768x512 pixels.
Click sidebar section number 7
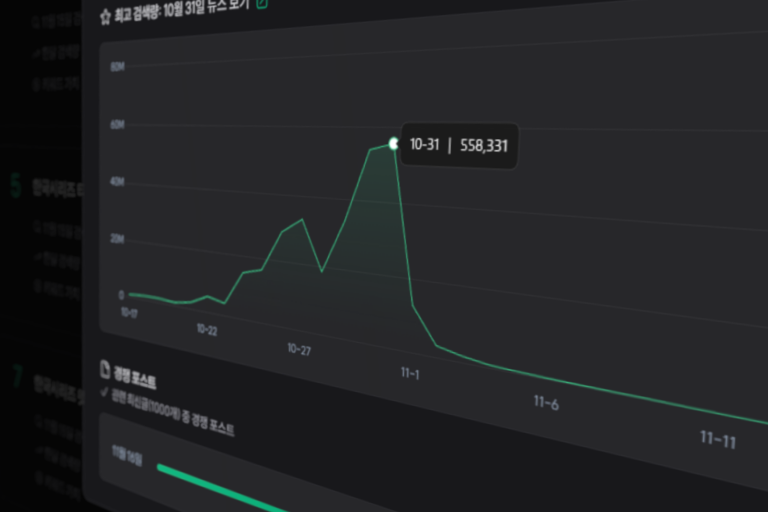(17, 377)
